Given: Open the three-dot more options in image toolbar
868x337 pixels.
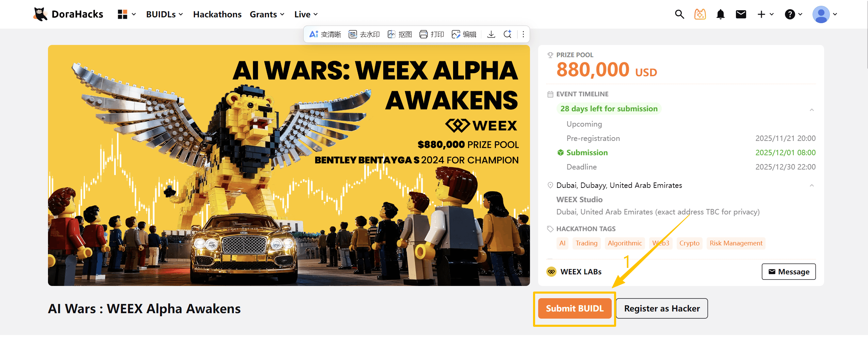Looking at the screenshot, I should 523,34.
